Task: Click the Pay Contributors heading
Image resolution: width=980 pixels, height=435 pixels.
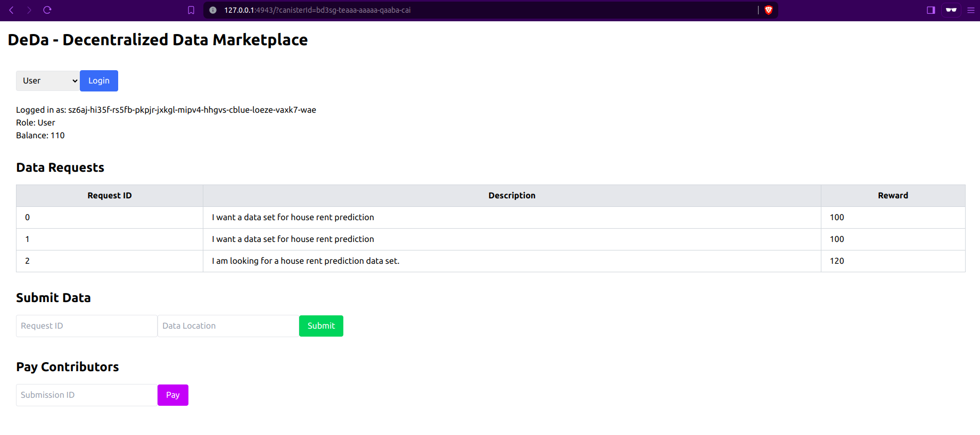Action: click(68, 367)
